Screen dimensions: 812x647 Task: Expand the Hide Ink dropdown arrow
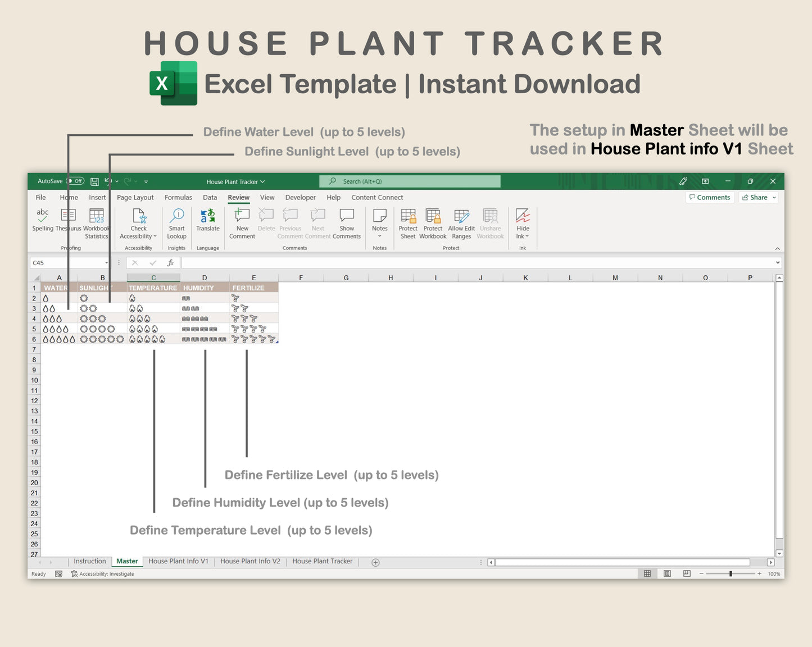(527, 236)
